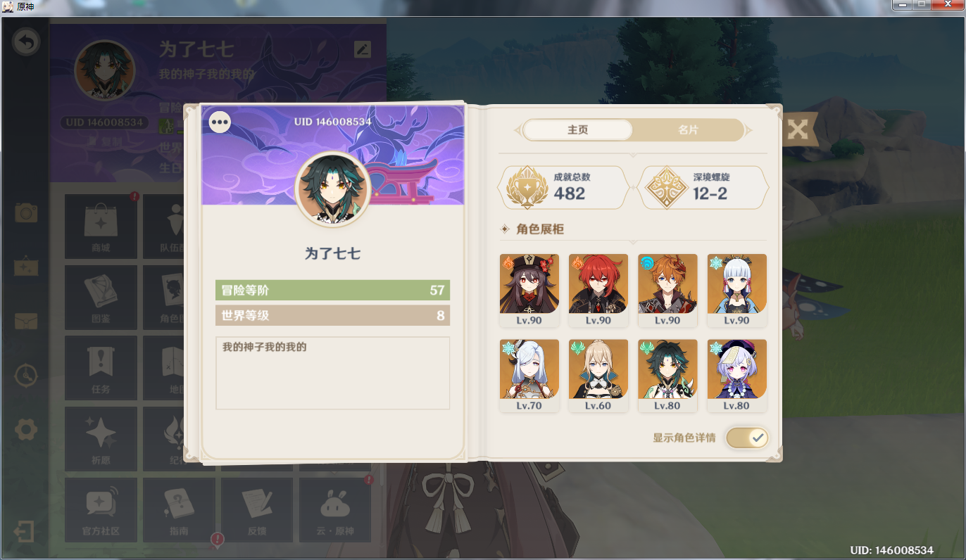
Task: Open the 成就总数 482 achievements panel
Action: point(563,188)
